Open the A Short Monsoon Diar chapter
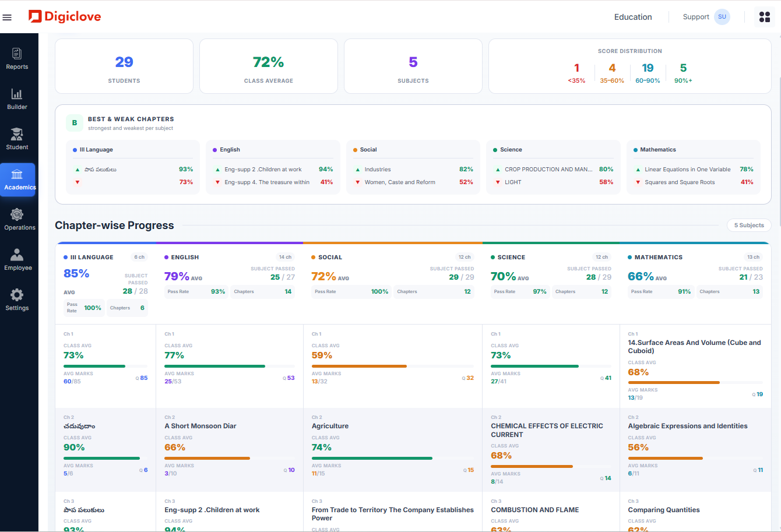781x532 pixels. click(x=230, y=449)
